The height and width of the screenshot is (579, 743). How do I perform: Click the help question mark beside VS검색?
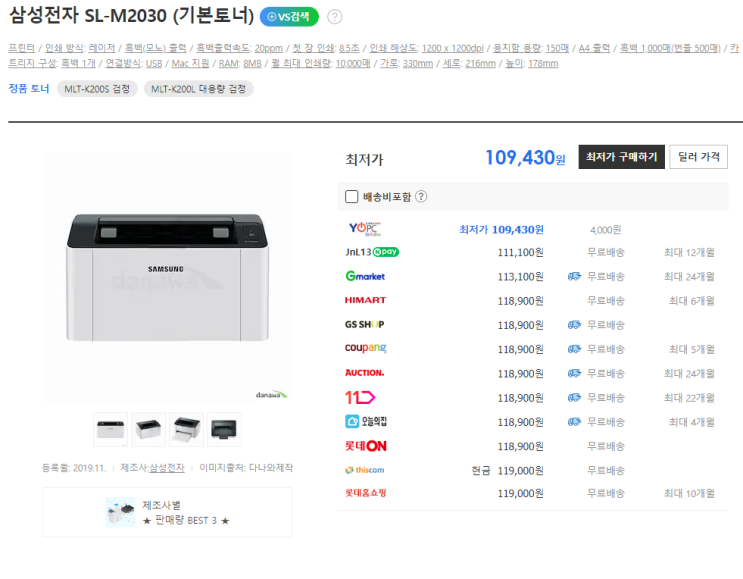point(335,17)
